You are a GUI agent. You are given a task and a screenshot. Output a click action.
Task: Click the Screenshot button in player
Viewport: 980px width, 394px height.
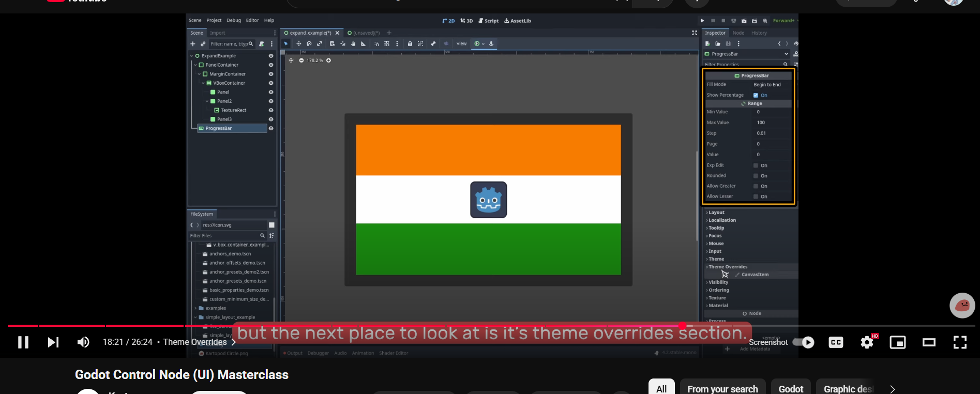tap(768, 342)
